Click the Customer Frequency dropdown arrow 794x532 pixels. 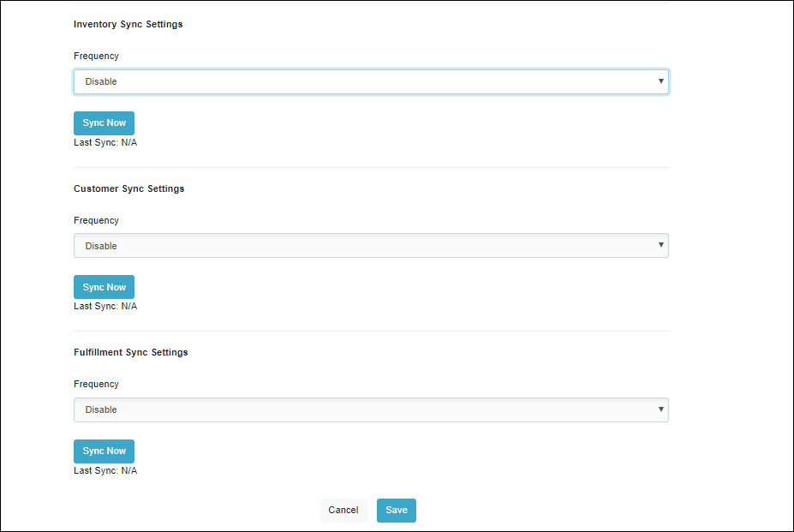[x=660, y=246]
